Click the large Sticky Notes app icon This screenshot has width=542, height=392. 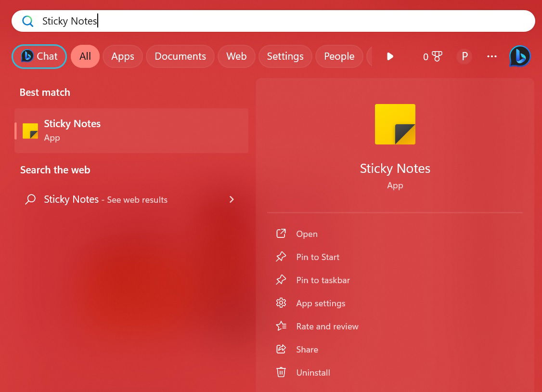click(x=395, y=124)
